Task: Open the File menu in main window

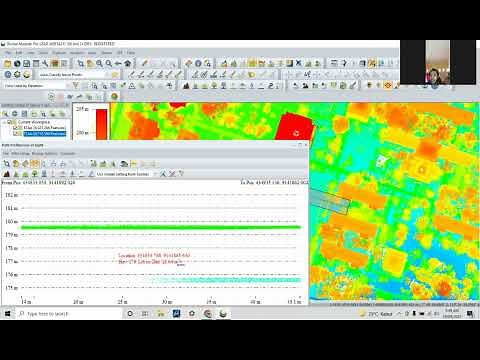Action: [8, 53]
